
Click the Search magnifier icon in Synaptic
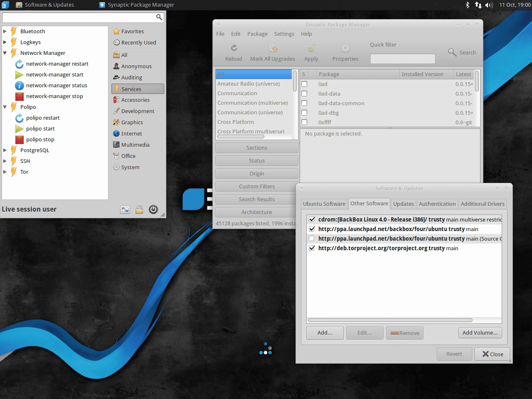click(x=452, y=52)
